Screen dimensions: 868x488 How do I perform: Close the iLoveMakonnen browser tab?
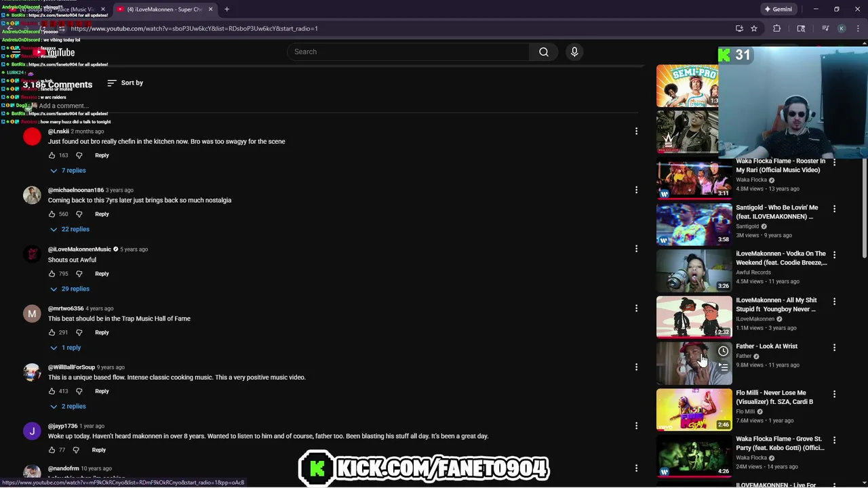210,9
